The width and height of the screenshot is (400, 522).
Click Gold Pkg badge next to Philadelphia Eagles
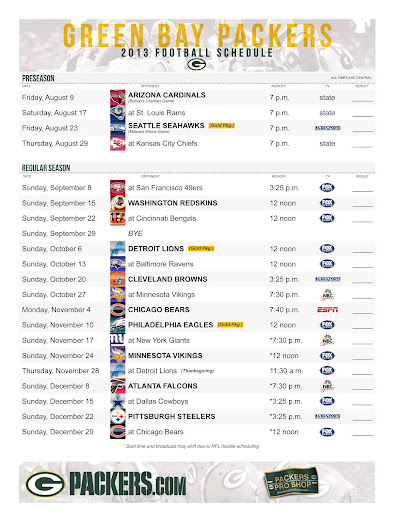pyautogui.click(x=230, y=325)
